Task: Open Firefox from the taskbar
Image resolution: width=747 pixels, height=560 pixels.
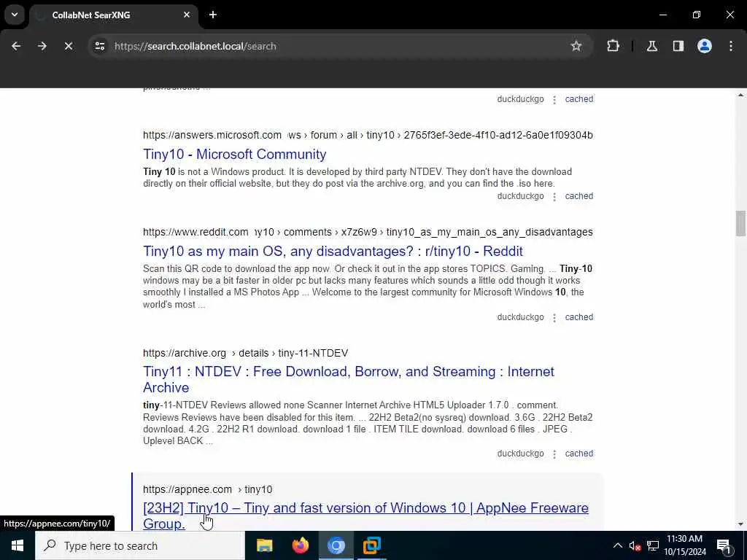Action: [300, 545]
